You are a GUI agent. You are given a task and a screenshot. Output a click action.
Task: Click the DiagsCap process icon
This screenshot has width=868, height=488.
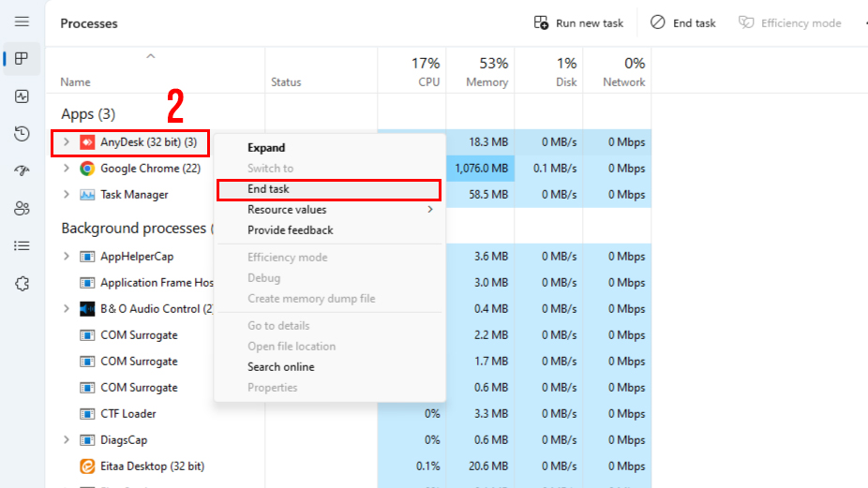pyautogui.click(x=87, y=440)
